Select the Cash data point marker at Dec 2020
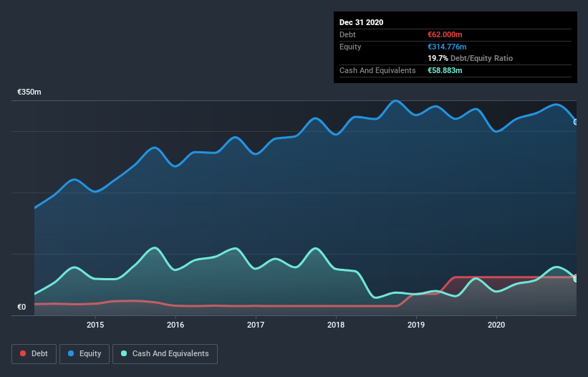 [x=576, y=279]
